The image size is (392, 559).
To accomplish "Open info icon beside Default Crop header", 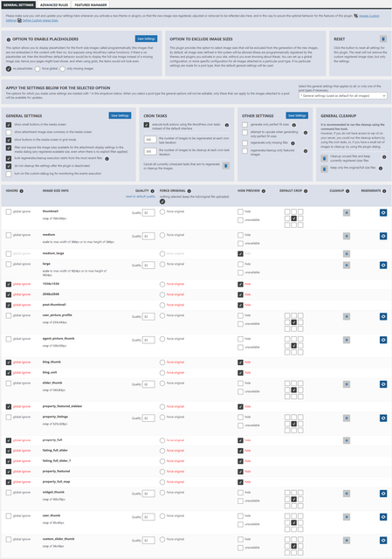I will [x=306, y=191].
